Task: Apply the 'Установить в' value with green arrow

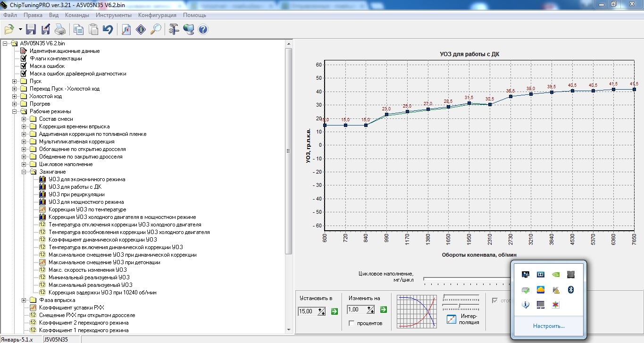Action: coord(335,310)
